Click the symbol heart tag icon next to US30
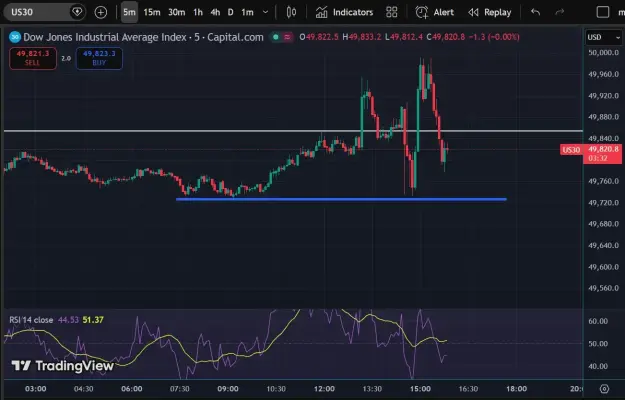The height and width of the screenshot is (400, 625). coord(77,12)
